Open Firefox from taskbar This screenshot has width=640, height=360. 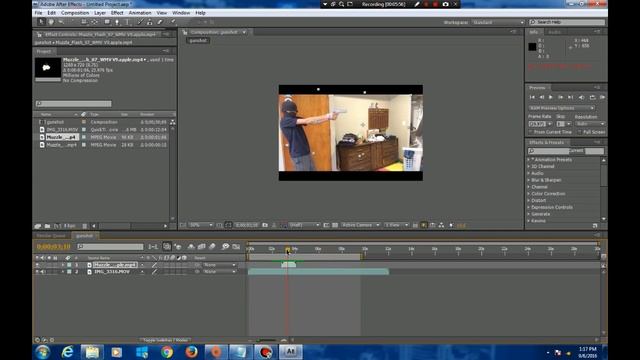[191, 351]
